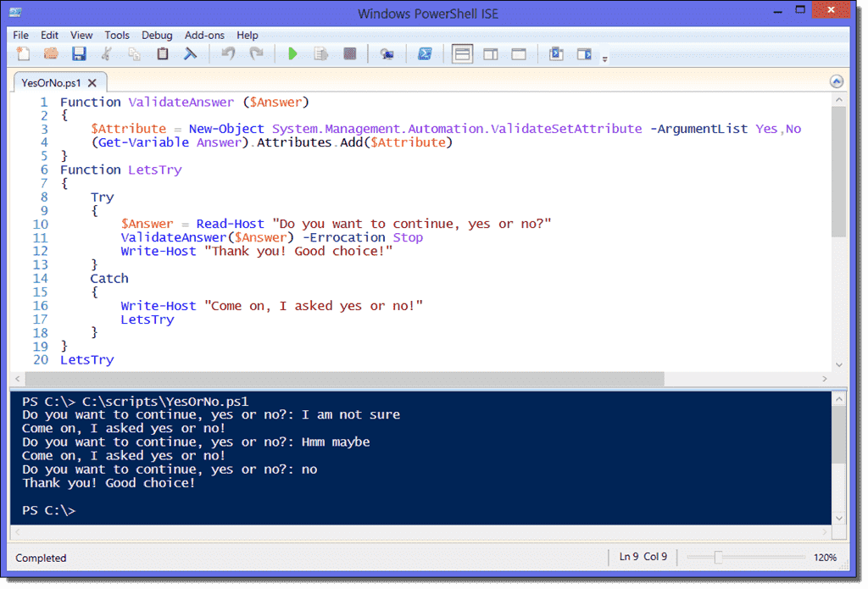Select the Run Selection toolbar icon
868x589 pixels.
click(322, 53)
